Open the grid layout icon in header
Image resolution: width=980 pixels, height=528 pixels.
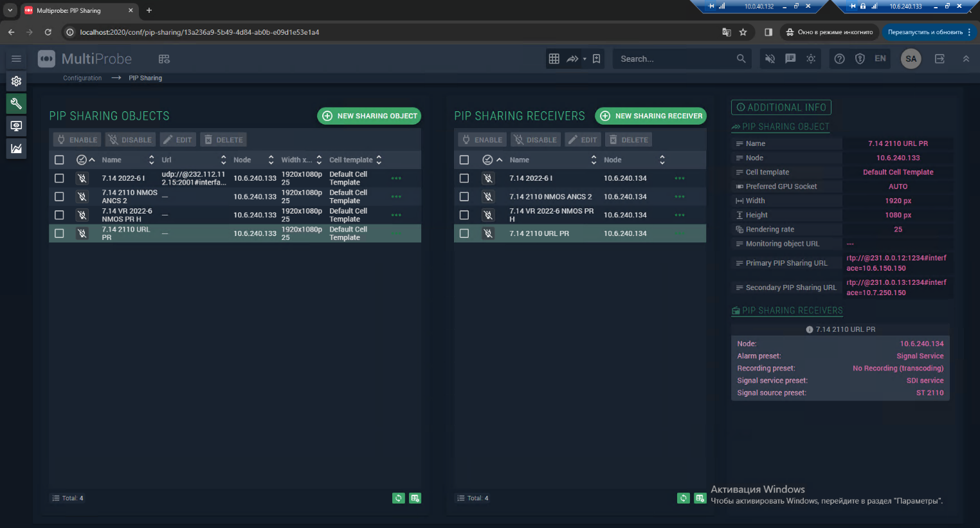554,59
